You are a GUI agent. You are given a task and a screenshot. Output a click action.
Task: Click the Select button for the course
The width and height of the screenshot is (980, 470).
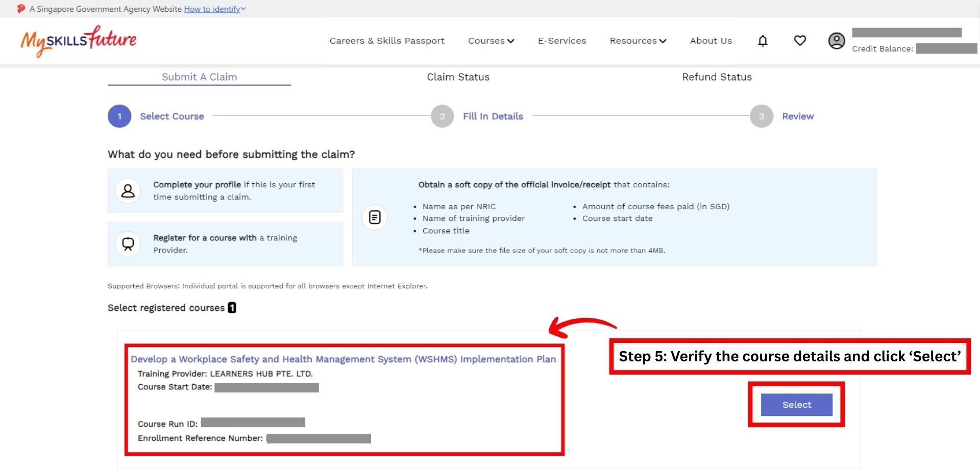coord(796,405)
